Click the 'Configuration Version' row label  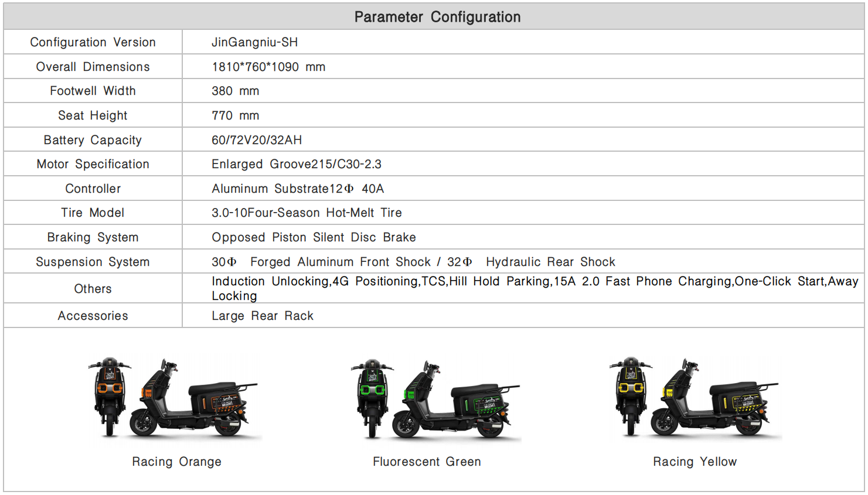click(93, 42)
